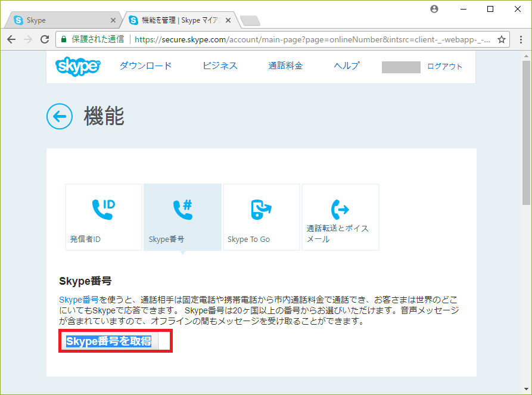This screenshot has height=395, width=532.
Task: Close the first Skype tab
Action: 113,20
